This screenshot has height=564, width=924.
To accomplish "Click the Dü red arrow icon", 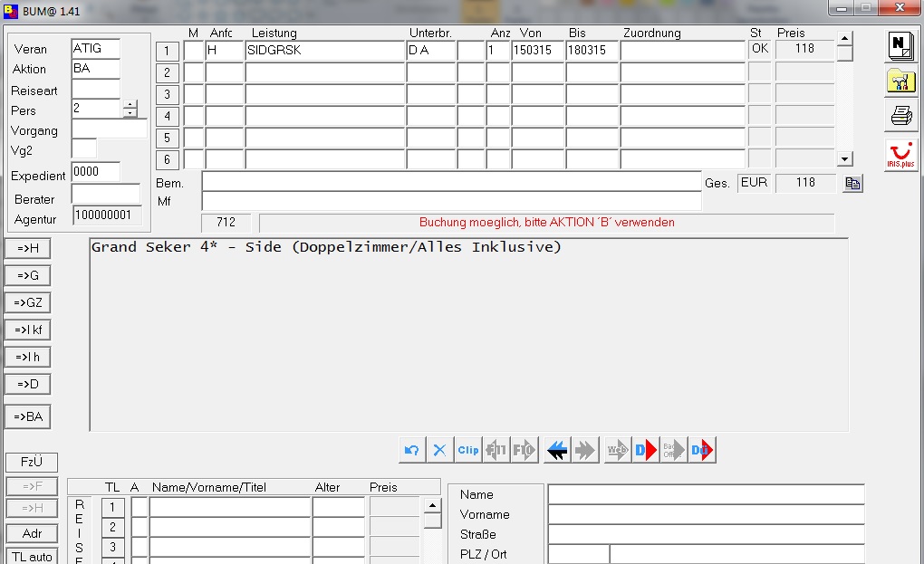I will tap(702, 450).
